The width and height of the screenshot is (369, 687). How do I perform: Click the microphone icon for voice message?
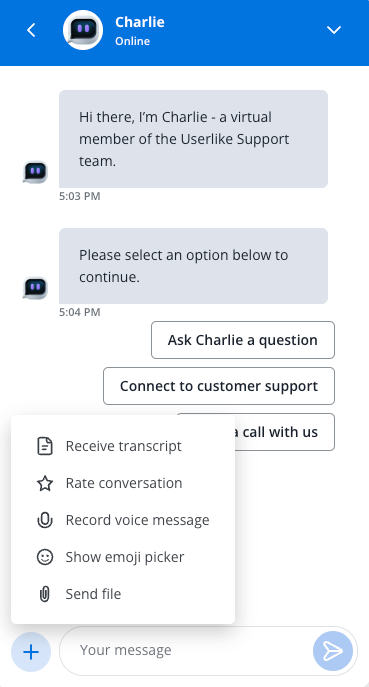coord(45,520)
